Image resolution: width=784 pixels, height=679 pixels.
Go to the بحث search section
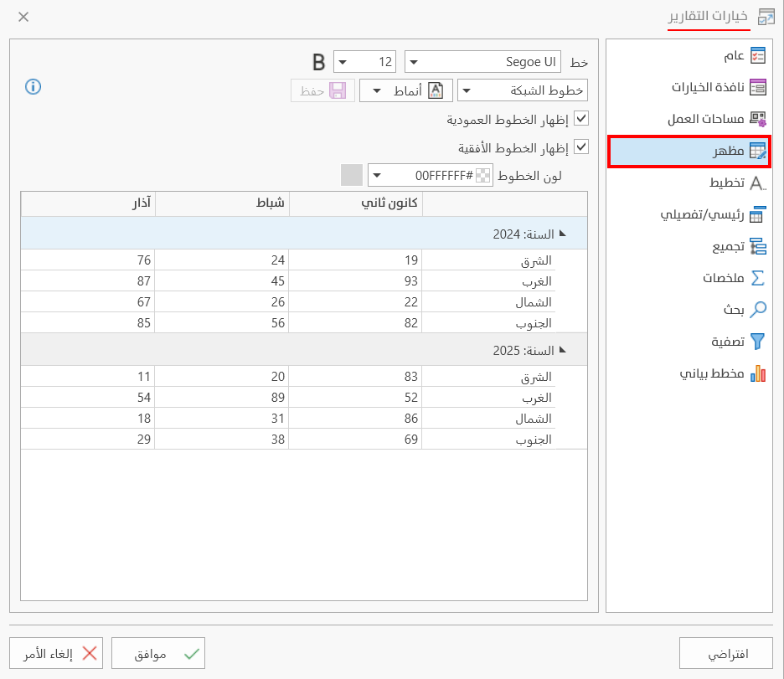tap(757, 310)
